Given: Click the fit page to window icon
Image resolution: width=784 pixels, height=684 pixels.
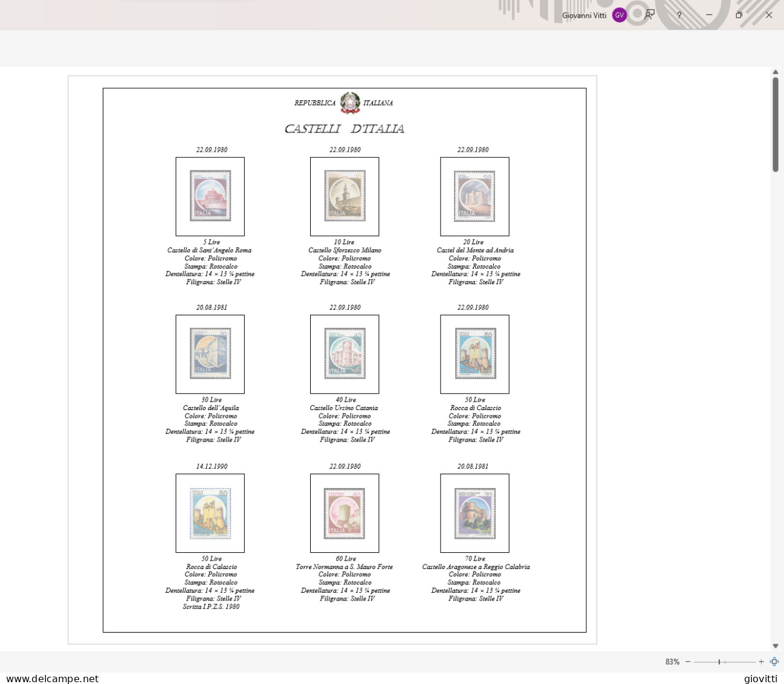Looking at the screenshot, I should [x=774, y=662].
